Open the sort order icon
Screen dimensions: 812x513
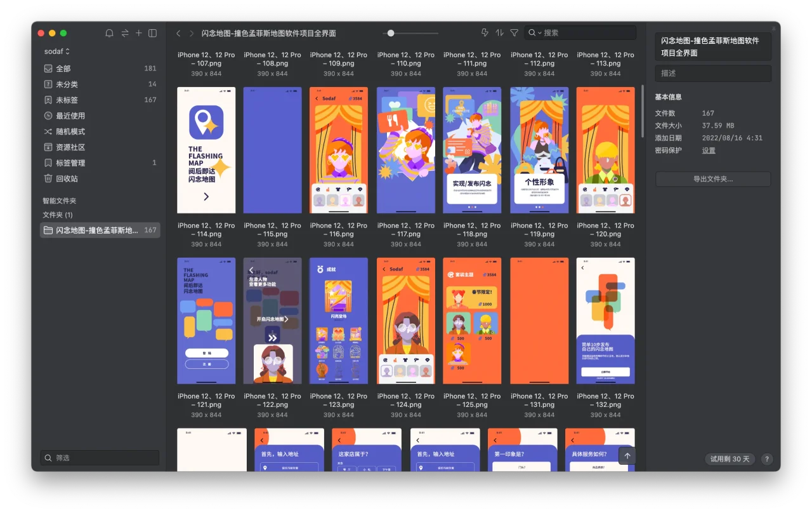pyautogui.click(x=500, y=33)
